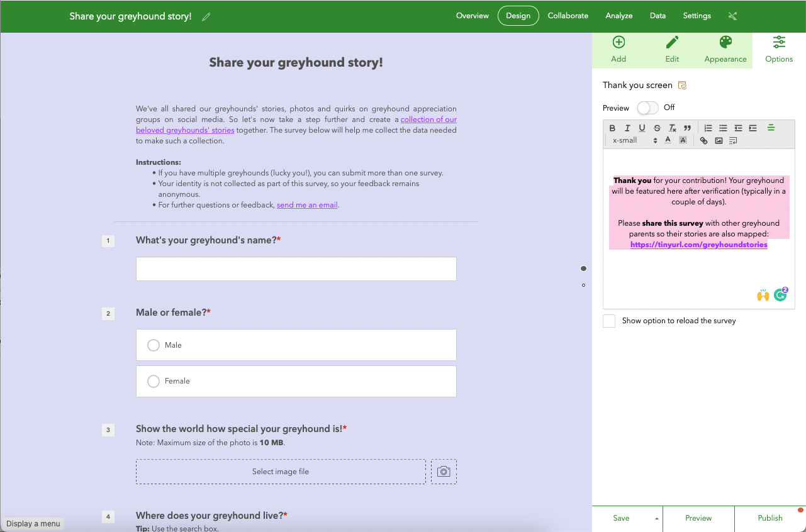Open the x-small font size dropdown
This screenshot has width=806, height=532.
635,141
